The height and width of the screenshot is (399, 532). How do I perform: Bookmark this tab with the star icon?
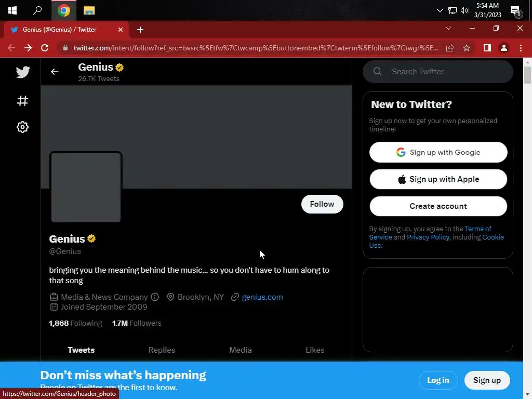click(467, 48)
